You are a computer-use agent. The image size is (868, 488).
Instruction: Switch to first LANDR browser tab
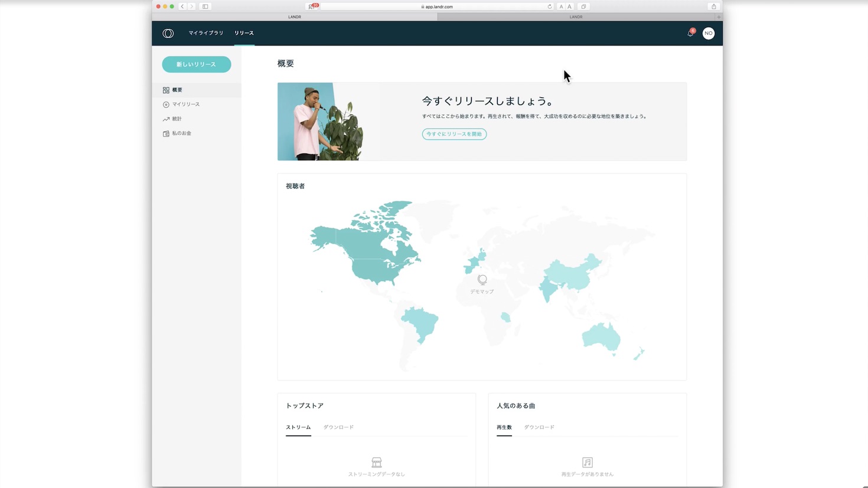295,17
